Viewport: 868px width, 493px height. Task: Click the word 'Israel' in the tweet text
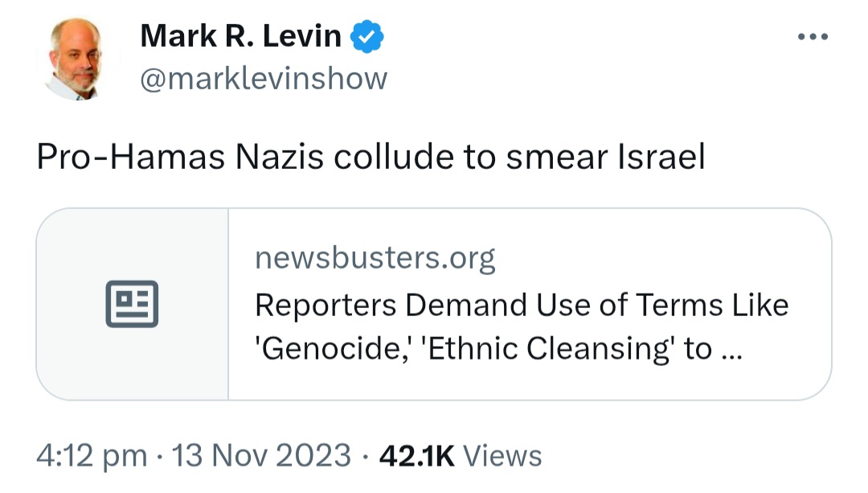coord(661,157)
